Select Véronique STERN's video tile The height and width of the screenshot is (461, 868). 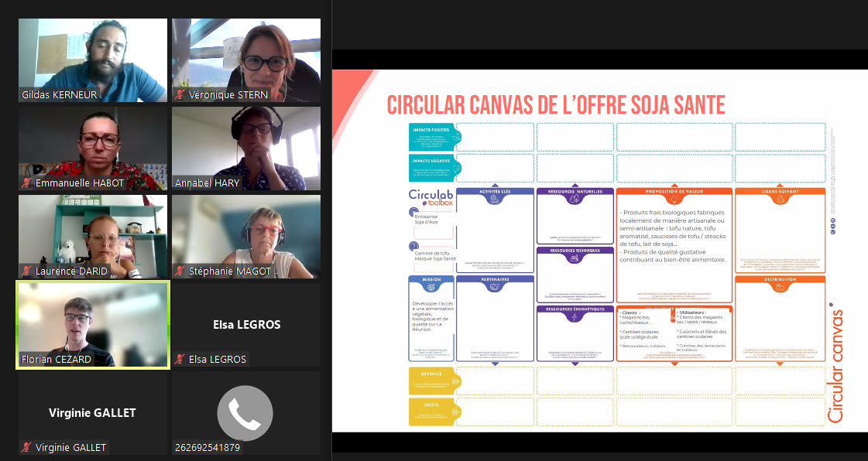click(245, 60)
